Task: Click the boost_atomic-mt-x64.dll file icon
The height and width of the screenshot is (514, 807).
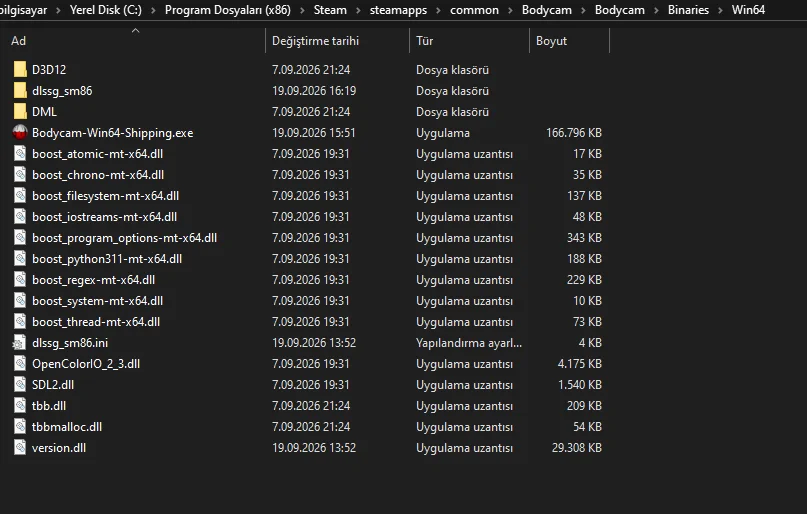Action: (x=20, y=154)
